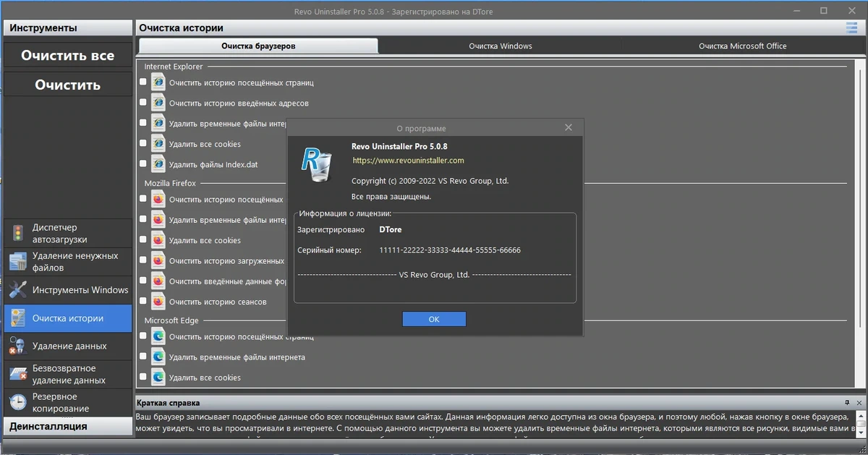Click the hamburger menu icon at top right
868x455 pixels.
[x=851, y=28]
